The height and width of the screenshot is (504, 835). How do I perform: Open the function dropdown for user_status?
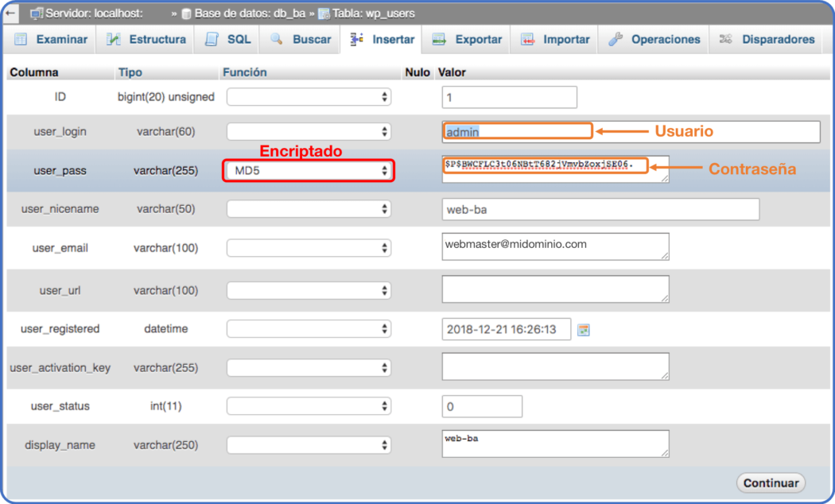pos(309,406)
